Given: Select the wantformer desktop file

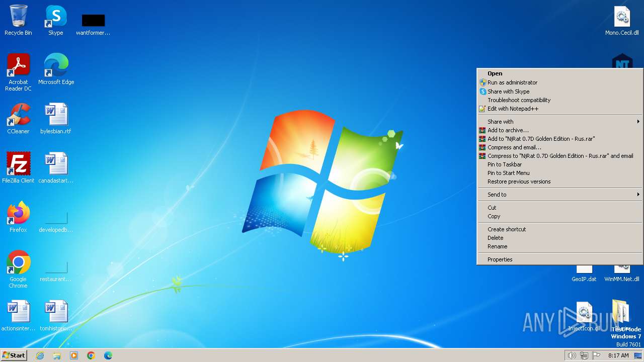Looking at the screenshot, I should coord(93,24).
